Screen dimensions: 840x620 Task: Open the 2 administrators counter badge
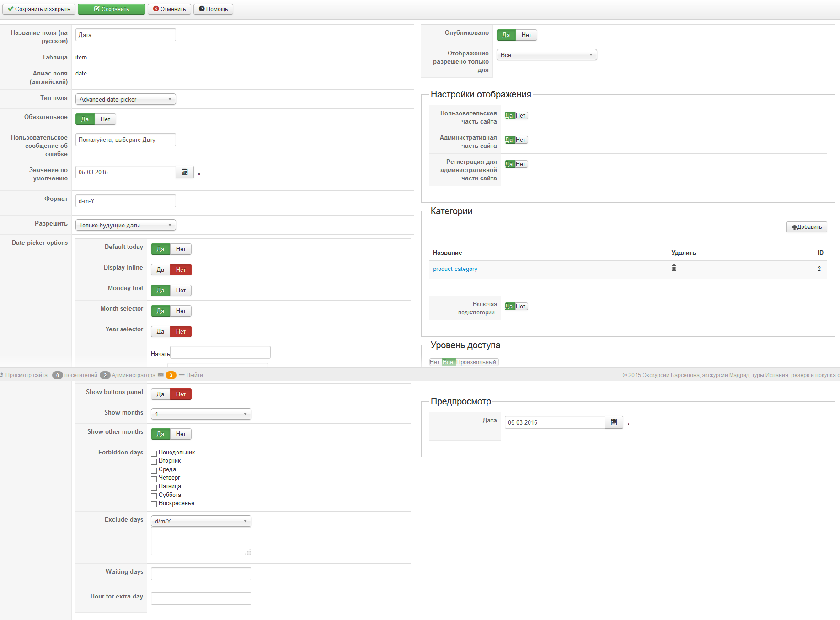105,375
